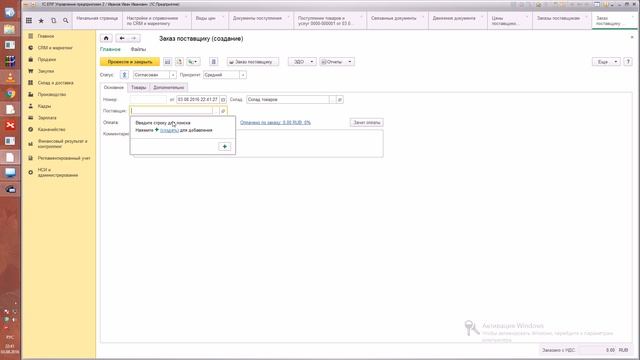Launch Chrome from the taskbar
Screen dimensions: 640x360
coord(10,93)
